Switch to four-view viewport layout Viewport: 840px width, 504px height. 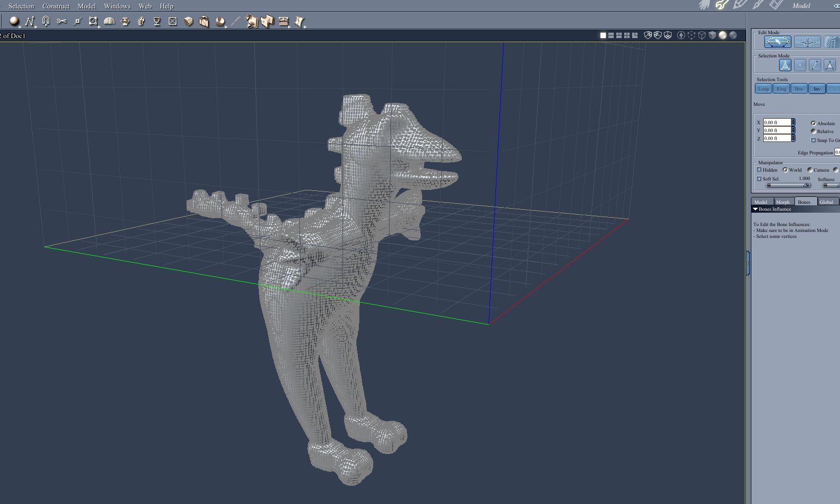point(627,35)
